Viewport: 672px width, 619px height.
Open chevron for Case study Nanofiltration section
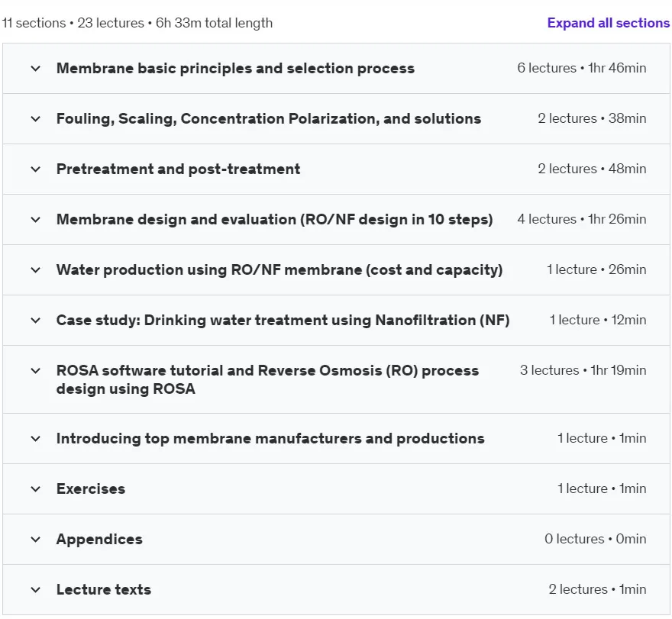tap(36, 321)
